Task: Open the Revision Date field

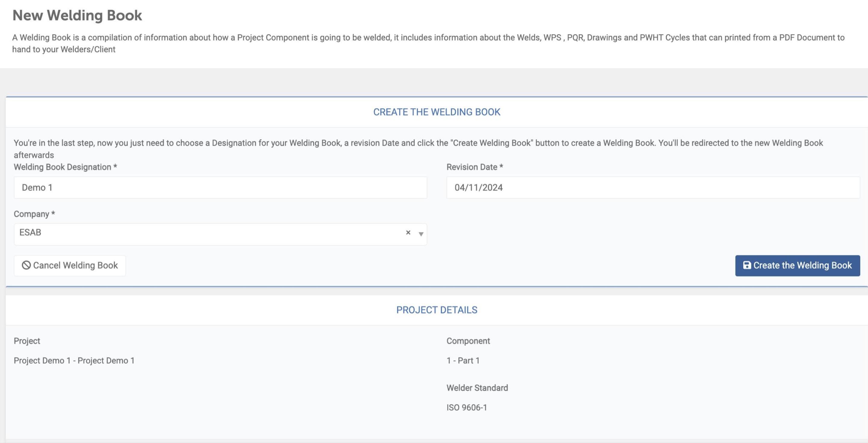Action: (x=653, y=187)
